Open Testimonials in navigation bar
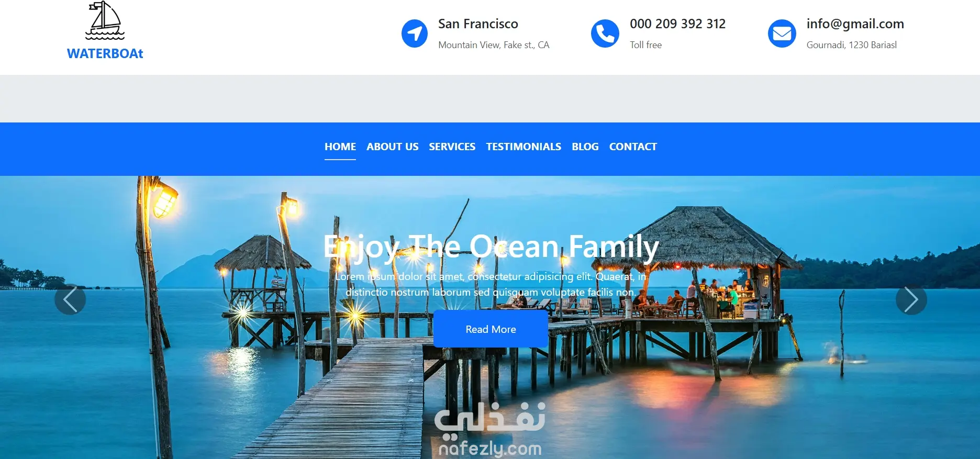 (x=524, y=147)
